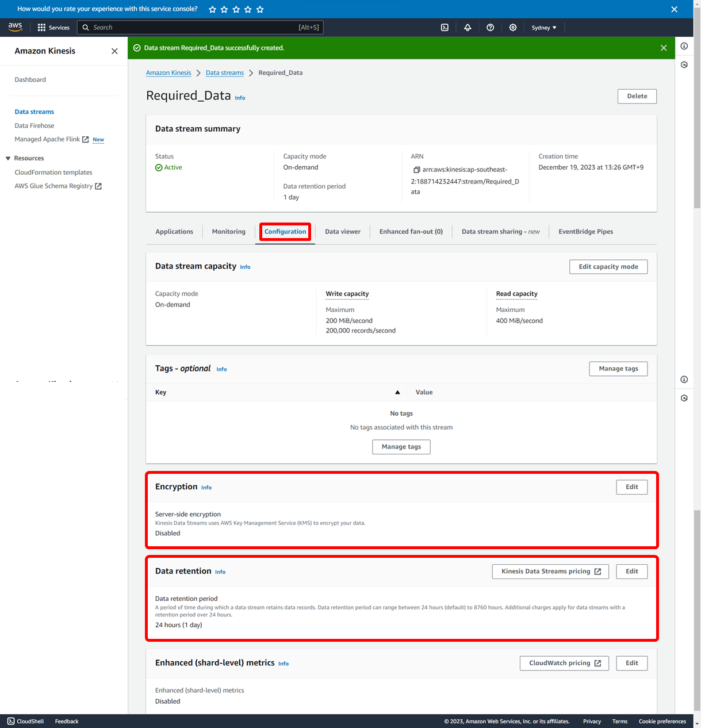701x728 pixels.
Task: Rate the console five stars
Action: click(x=260, y=9)
